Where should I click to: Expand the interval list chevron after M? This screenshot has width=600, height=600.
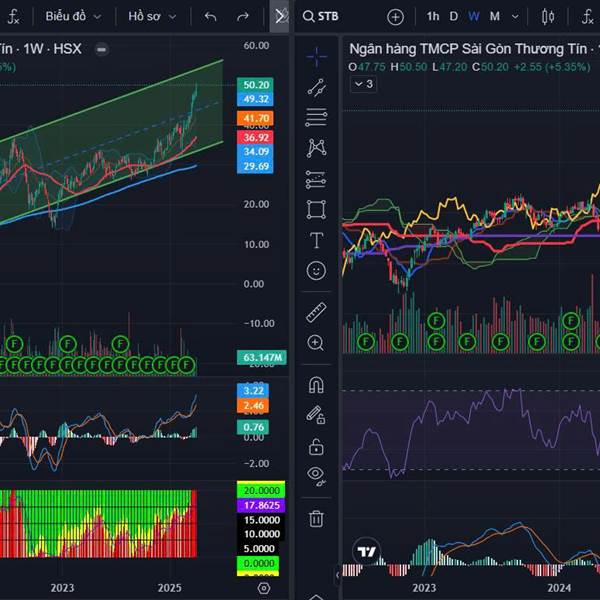515,17
